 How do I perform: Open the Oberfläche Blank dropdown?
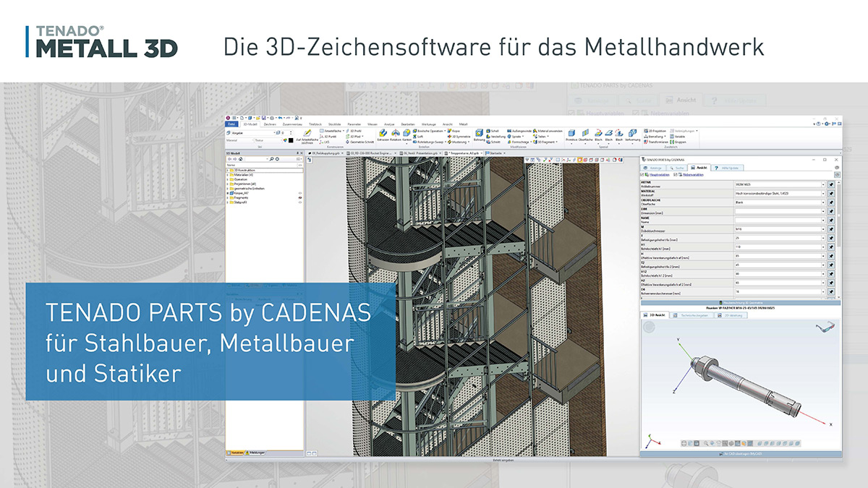823,202
